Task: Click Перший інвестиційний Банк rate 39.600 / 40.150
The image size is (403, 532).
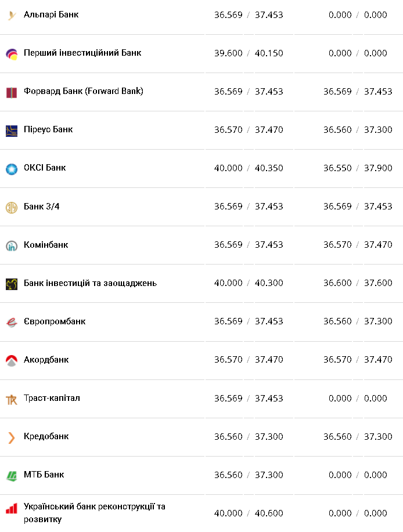Action: pyautogui.click(x=249, y=53)
